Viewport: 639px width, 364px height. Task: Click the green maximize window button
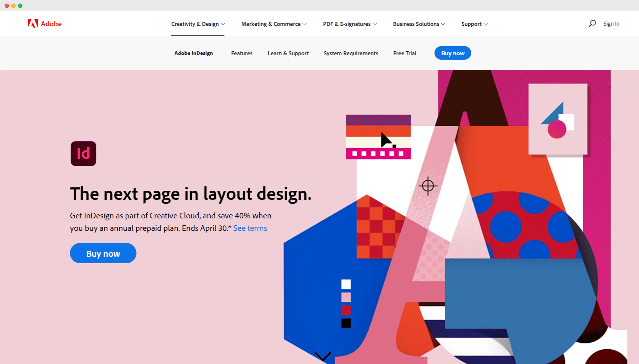(x=20, y=6)
